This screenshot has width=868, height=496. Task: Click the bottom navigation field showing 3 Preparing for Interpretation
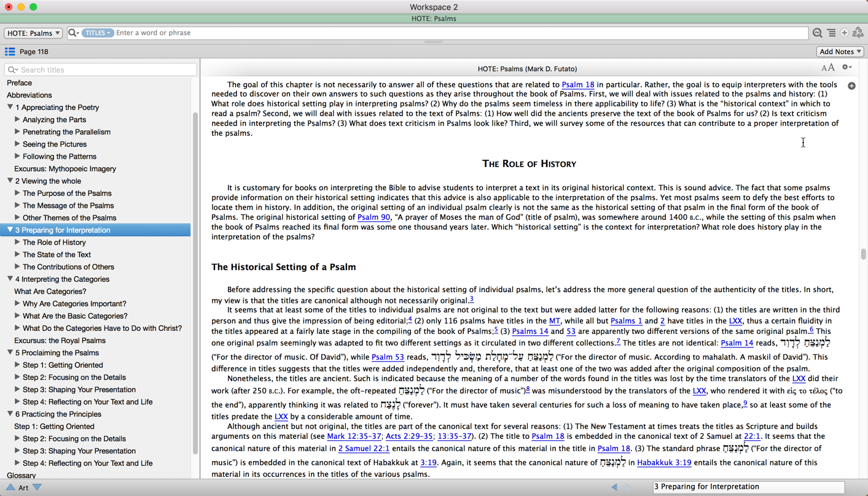coord(748,487)
